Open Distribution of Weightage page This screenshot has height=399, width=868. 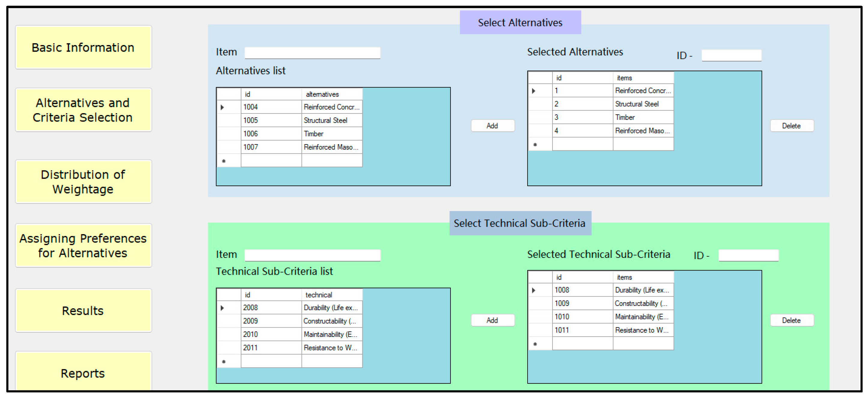pos(83,182)
